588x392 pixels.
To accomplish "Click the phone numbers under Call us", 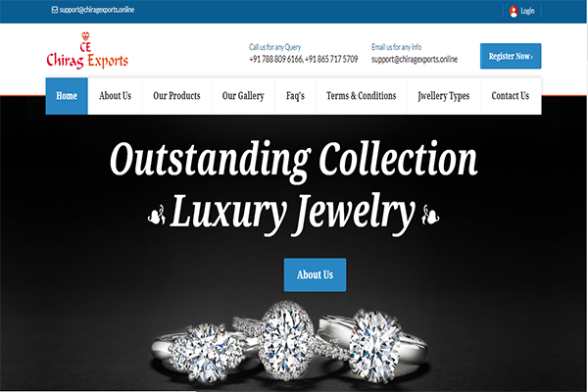I will click(x=304, y=59).
